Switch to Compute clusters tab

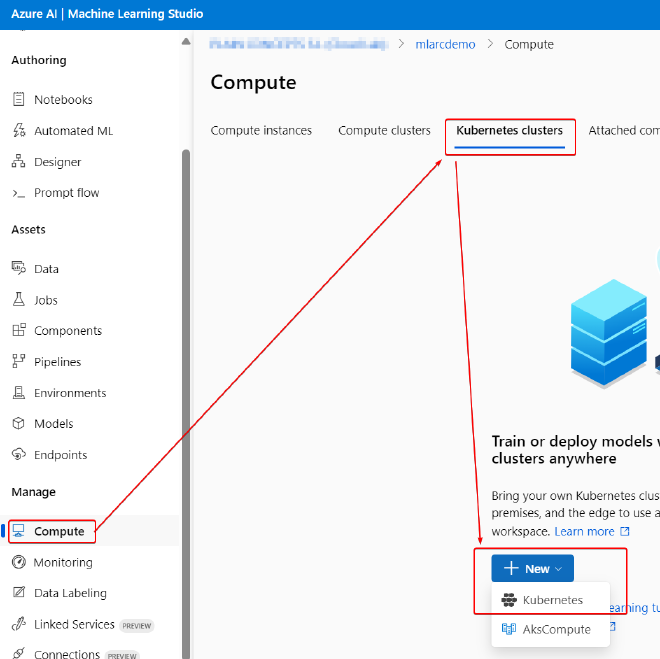[384, 130]
